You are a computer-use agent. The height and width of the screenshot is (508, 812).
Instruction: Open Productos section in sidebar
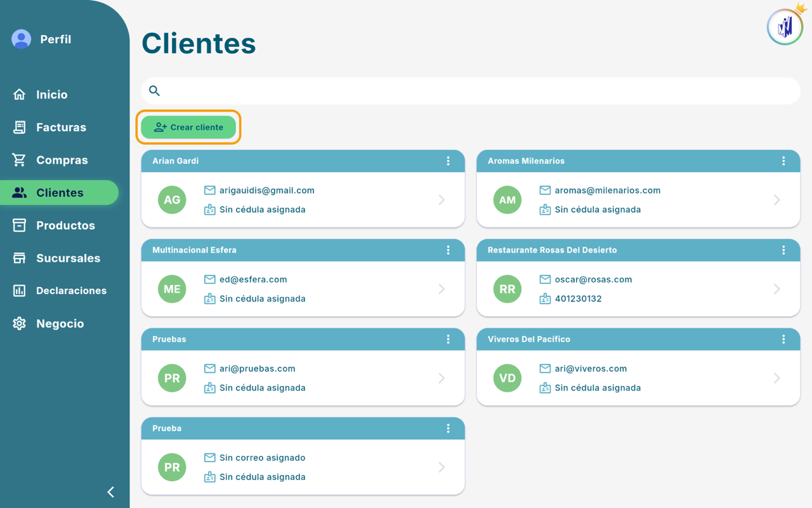pyautogui.click(x=65, y=225)
